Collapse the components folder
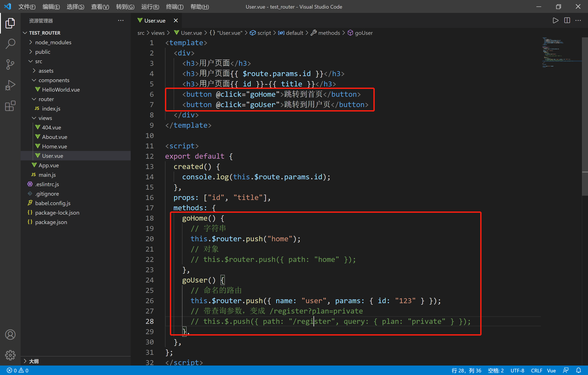Image resolution: width=588 pixels, height=375 pixels. [54, 80]
